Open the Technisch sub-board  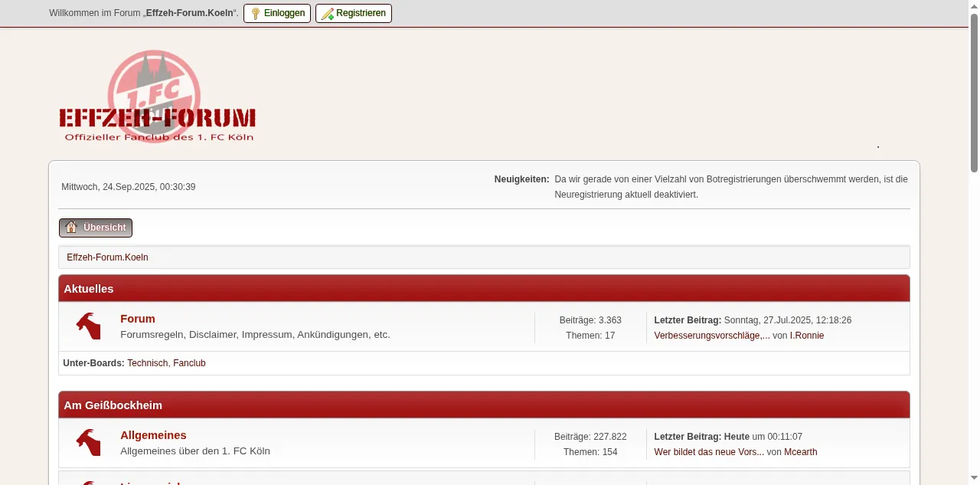tap(147, 363)
